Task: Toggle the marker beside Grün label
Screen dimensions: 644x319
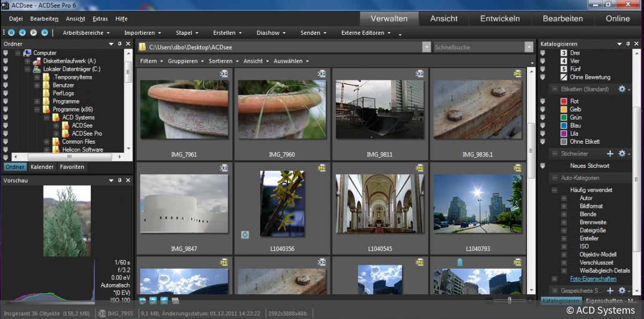Action: pyautogui.click(x=543, y=117)
